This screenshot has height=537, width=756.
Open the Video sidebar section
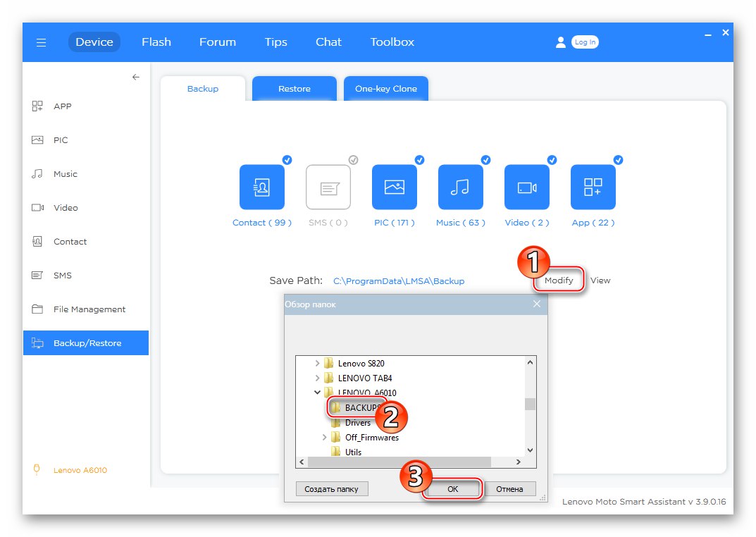pyautogui.click(x=86, y=208)
